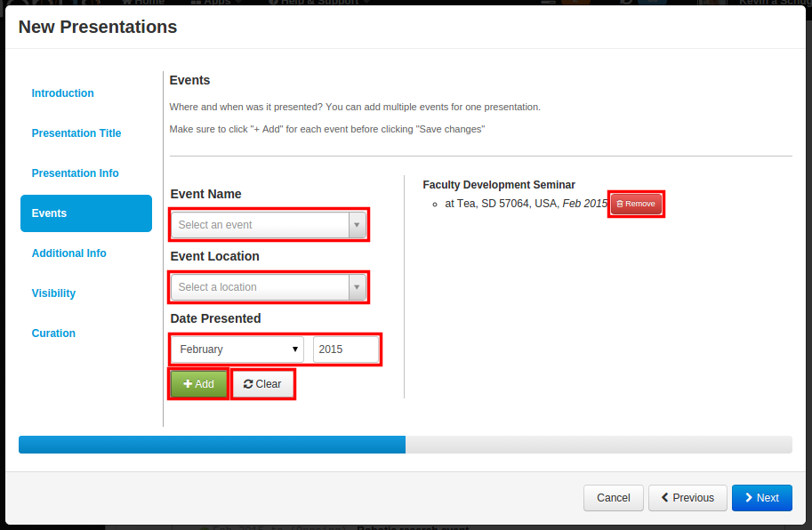
Task: Go to the Curation step
Action: (x=53, y=333)
